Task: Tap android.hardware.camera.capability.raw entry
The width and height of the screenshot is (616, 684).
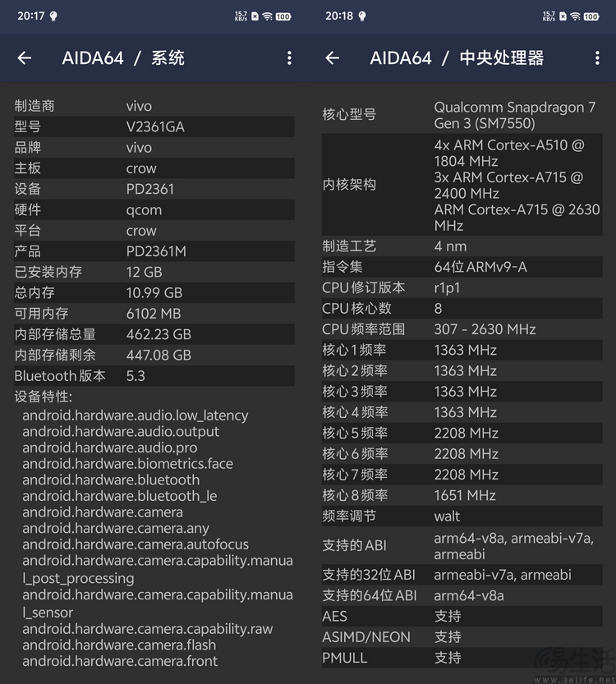Action: pyautogui.click(x=148, y=629)
